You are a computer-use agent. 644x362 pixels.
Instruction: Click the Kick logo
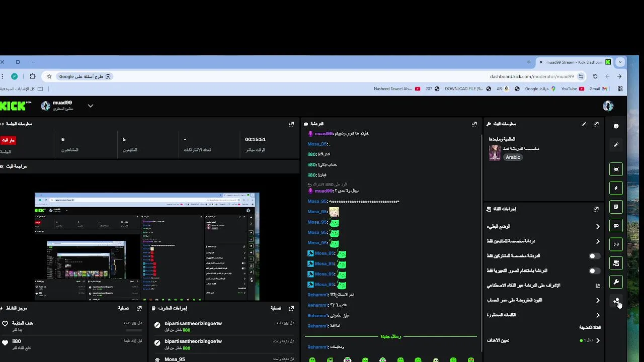point(15,106)
